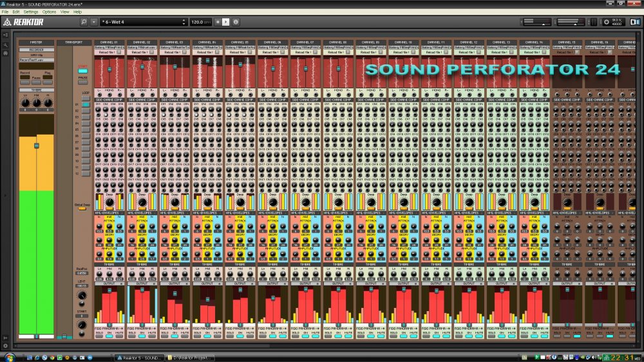Open the '6 - Wet 4' snapshot selector
The height and width of the screenshot is (362, 644).
(x=144, y=22)
